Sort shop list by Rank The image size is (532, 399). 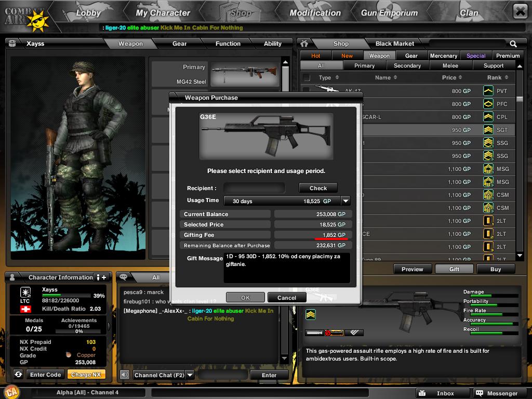498,77
